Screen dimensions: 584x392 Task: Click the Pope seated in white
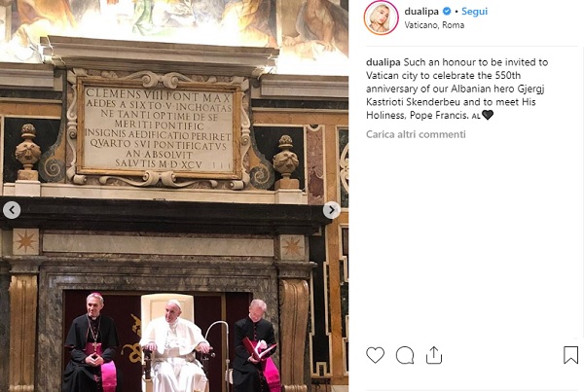pos(174,345)
